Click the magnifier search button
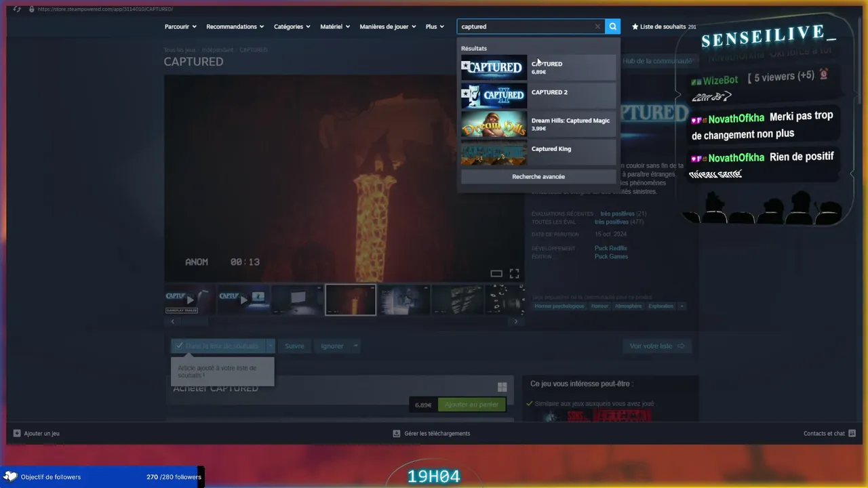The width and height of the screenshot is (868, 488). pyautogui.click(x=612, y=26)
